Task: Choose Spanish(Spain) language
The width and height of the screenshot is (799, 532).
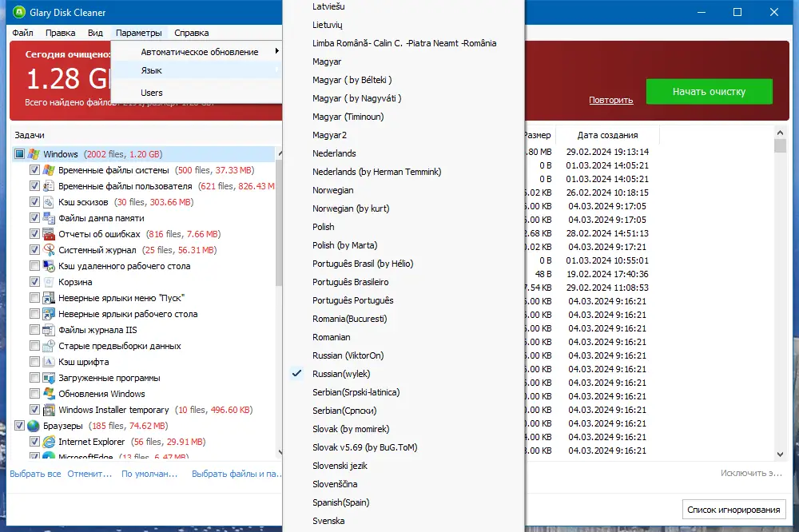Action: click(x=341, y=502)
